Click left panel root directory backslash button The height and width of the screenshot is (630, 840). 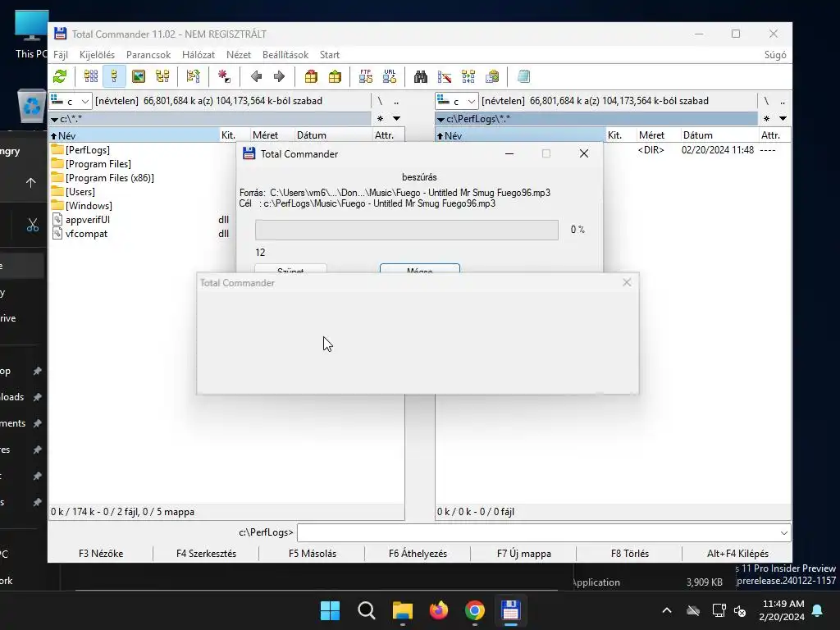380,101
